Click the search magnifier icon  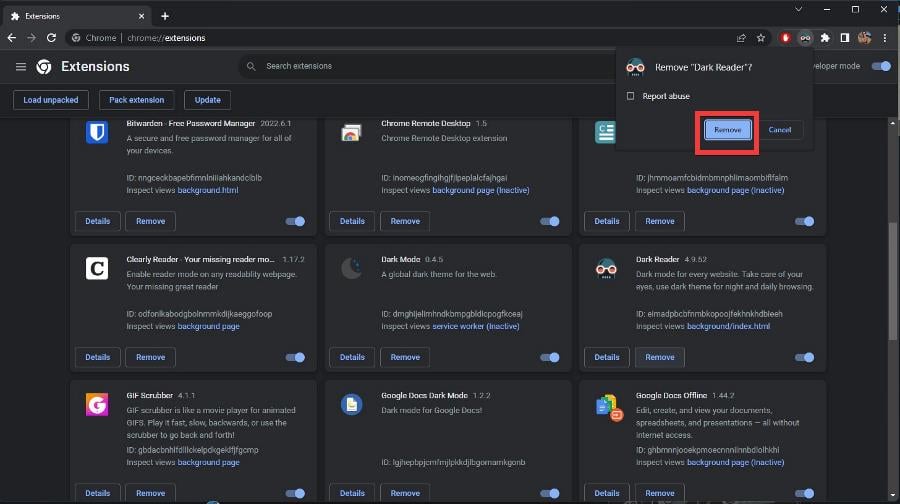[x=251, y=67]
